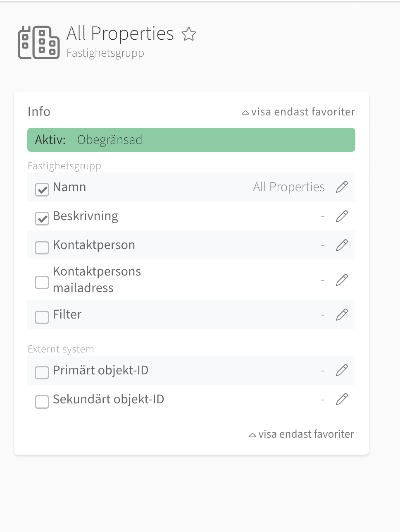Check the Primärt objekt-ID checkbox
The width and height of the screenshot is (400, 532).
42,372
